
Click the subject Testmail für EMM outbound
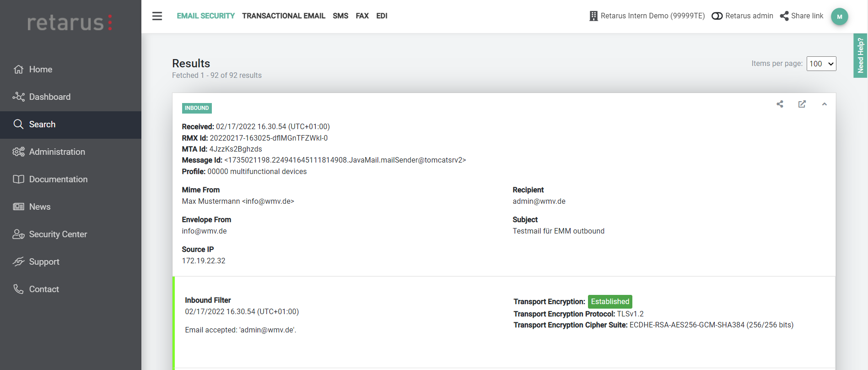558,231
